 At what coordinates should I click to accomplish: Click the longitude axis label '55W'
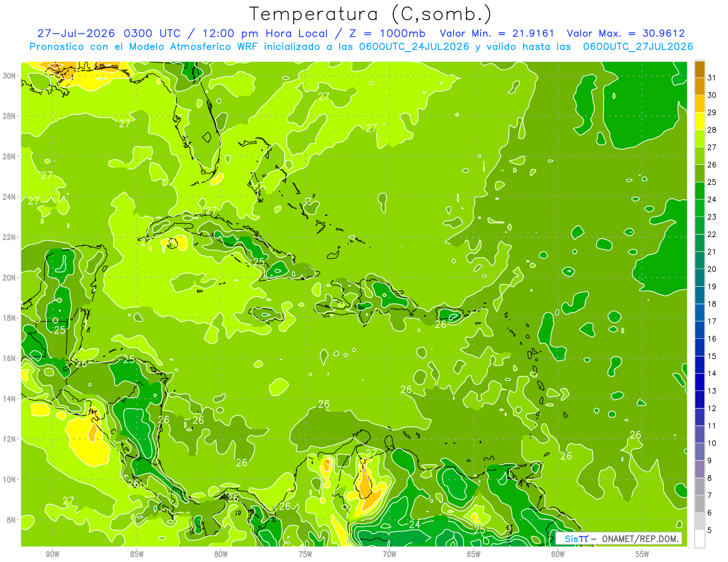(642, 554)
